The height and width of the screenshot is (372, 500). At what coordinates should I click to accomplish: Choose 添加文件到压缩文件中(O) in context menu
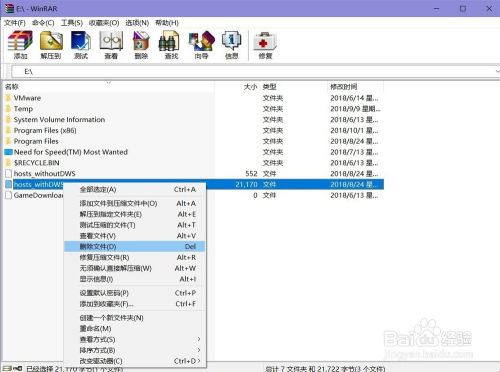point(135,203)
